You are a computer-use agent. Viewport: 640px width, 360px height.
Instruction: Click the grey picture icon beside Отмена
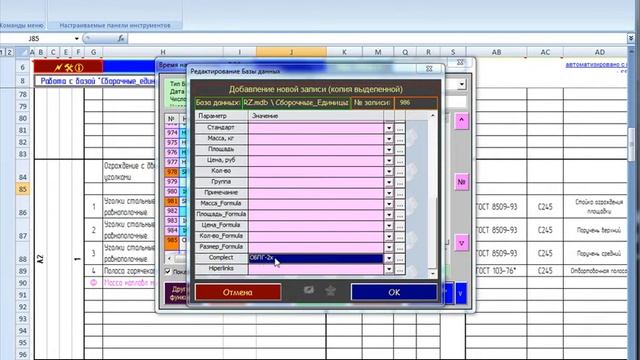pos(309,290)
